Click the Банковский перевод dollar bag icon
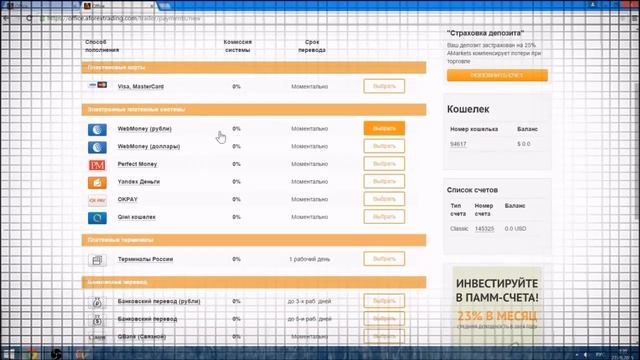 97,320
